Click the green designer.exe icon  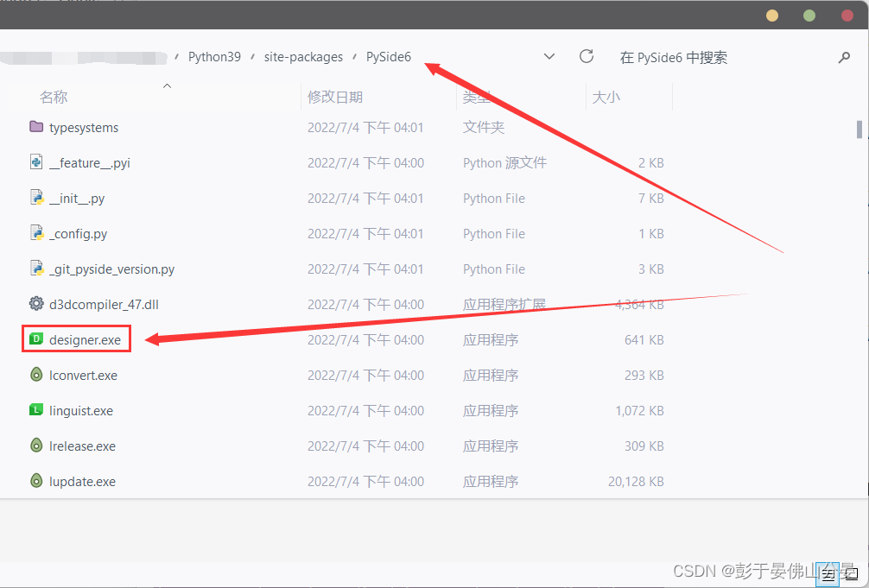pyautogui.click(x=36, y=338)
